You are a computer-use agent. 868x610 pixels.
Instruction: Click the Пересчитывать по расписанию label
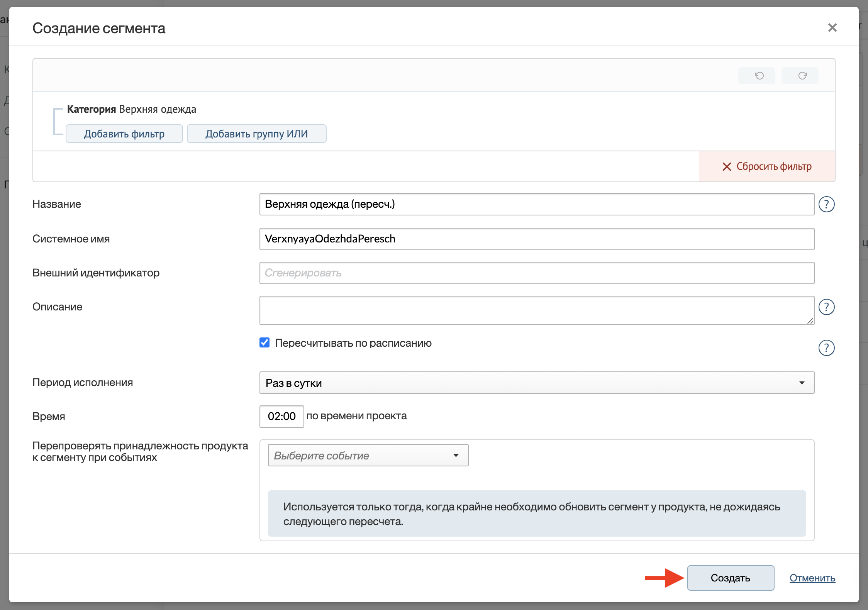(x=353, y=343)
